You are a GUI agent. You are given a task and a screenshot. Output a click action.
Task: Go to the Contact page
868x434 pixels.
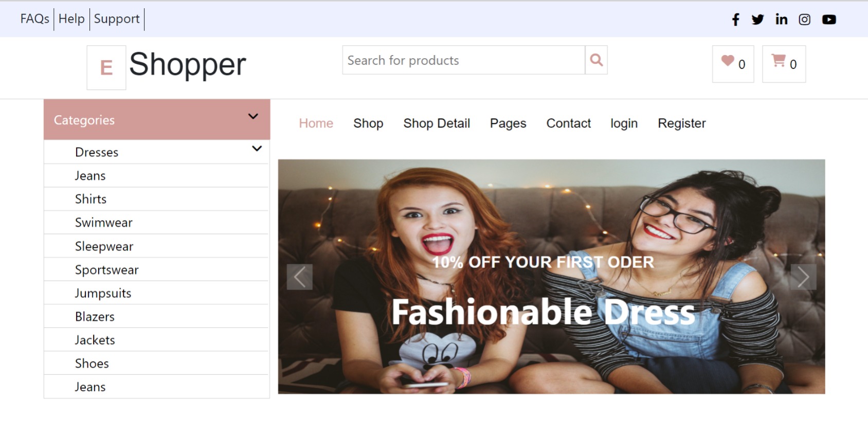click(568, 123)
